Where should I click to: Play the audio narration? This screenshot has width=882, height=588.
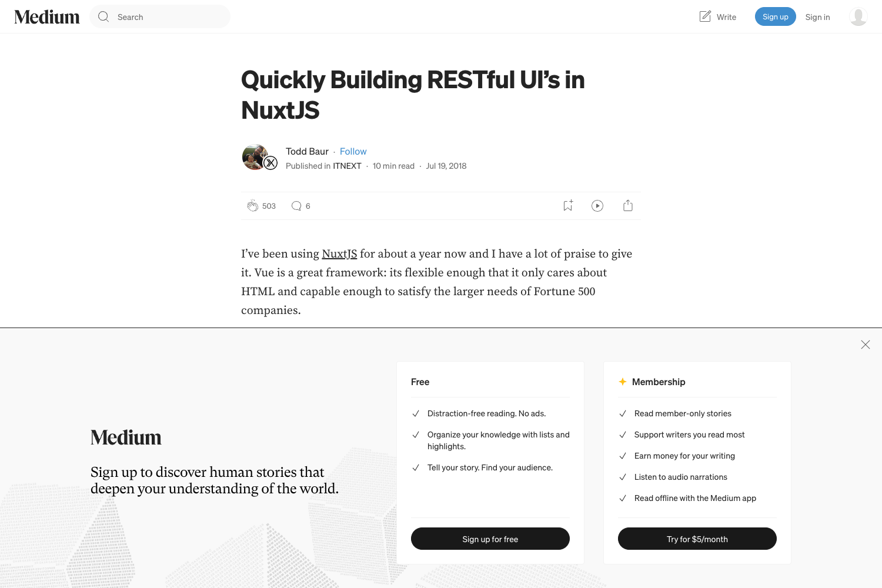tap(597, 205)
